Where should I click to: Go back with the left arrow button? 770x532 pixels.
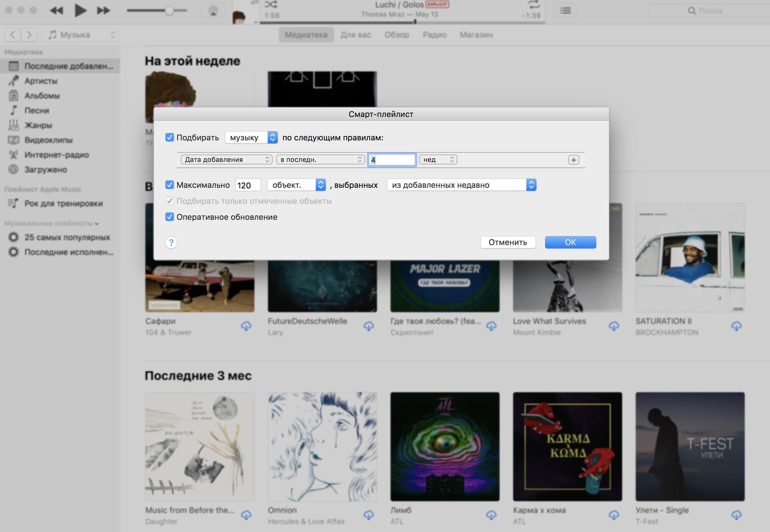click(13, 35)
